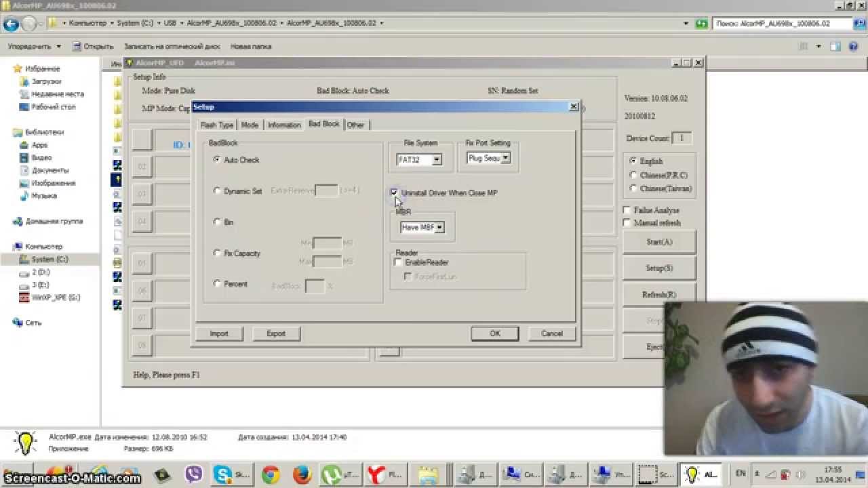Open the file explorer taskbar icon

429,474
